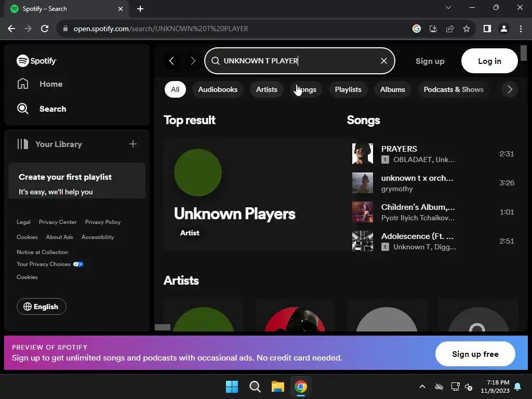Bookmark this page with star icon
The image size is (532, 399).
tap(467, 29)
